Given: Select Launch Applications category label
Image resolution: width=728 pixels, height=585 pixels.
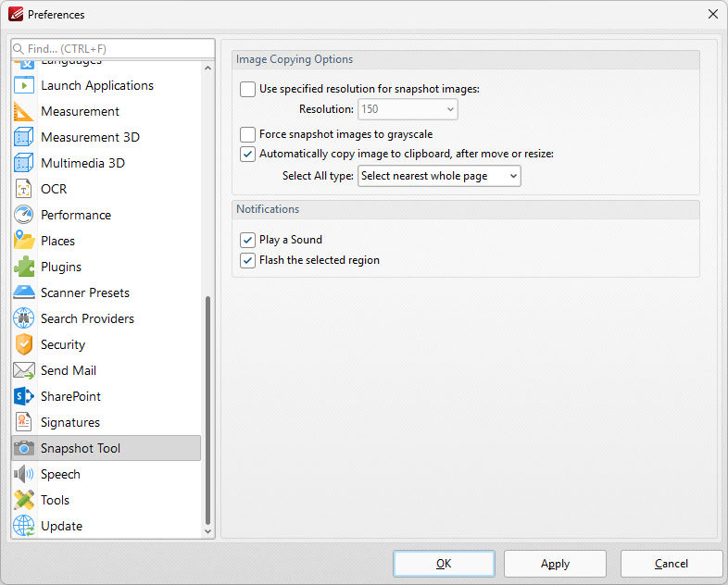Looking at the screenshot, I should tap(97, 85).
